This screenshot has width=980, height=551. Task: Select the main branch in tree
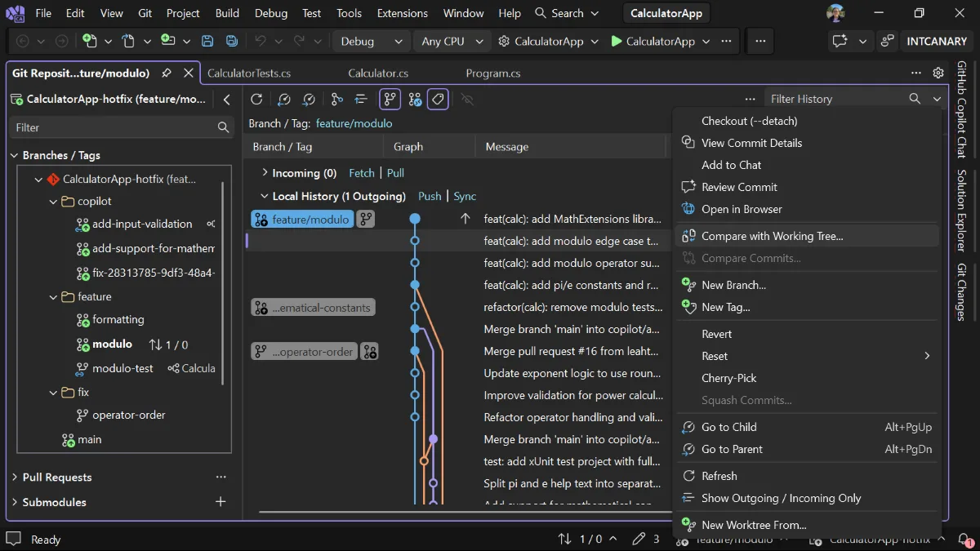[x=90, y=439]
